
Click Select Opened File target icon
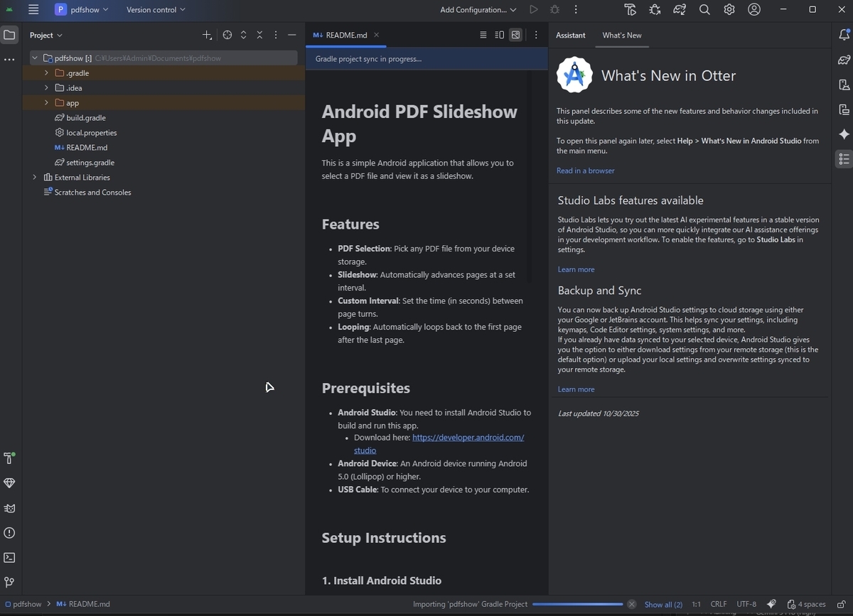point(227,35)
